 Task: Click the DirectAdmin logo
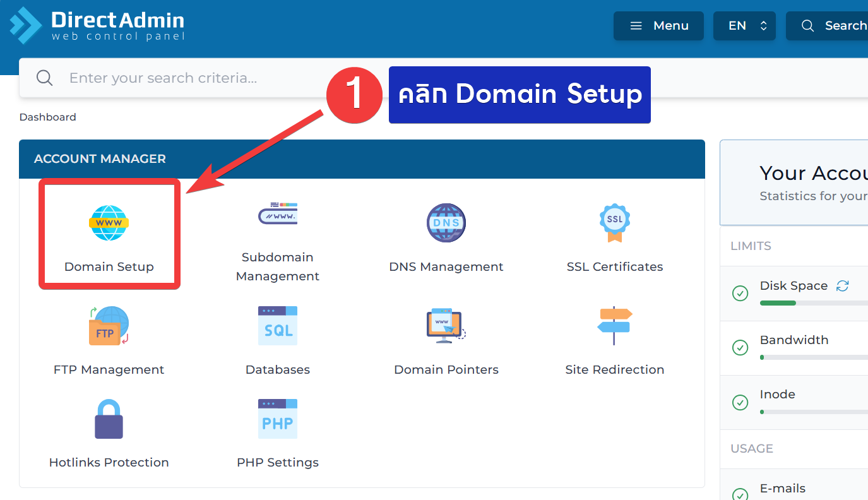[x=97, y=26]
